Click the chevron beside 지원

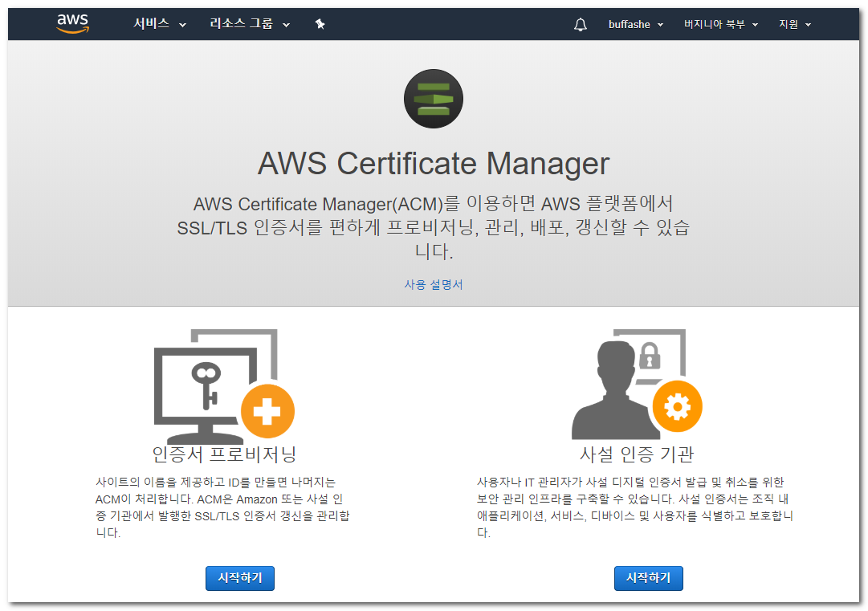point(808,25)
